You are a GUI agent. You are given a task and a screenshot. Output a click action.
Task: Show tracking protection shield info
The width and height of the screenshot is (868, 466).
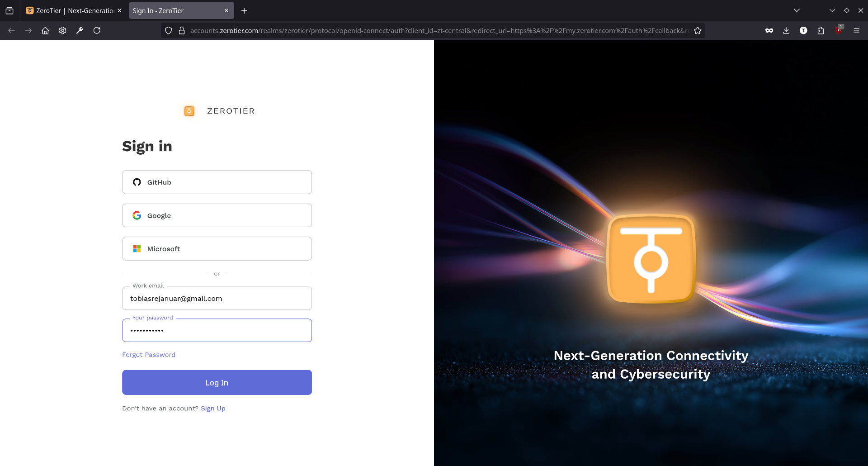pyautogui.click(x=169, y=30)
